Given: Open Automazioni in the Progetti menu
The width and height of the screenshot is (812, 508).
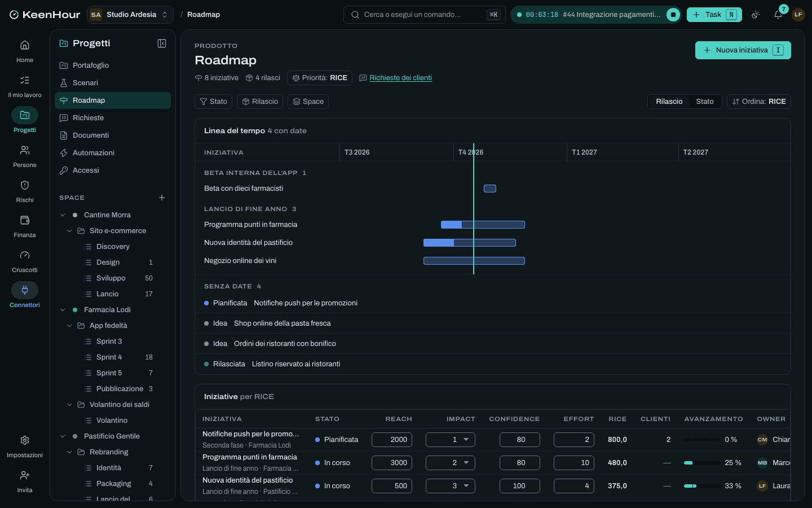Looking at the screenshot, I should (x=113, y=153).
